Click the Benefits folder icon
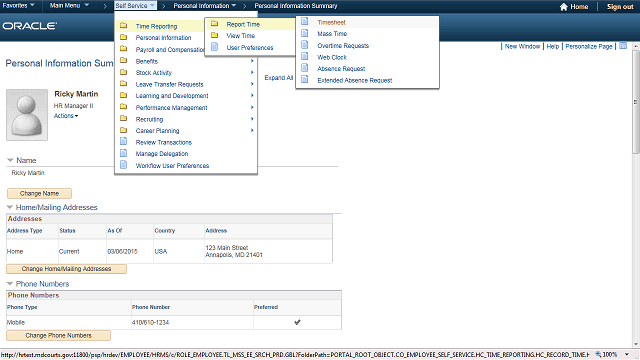Image resolution: width=640 pixels, height=360 pixels. pyautogui.click(x=123, y=61)
